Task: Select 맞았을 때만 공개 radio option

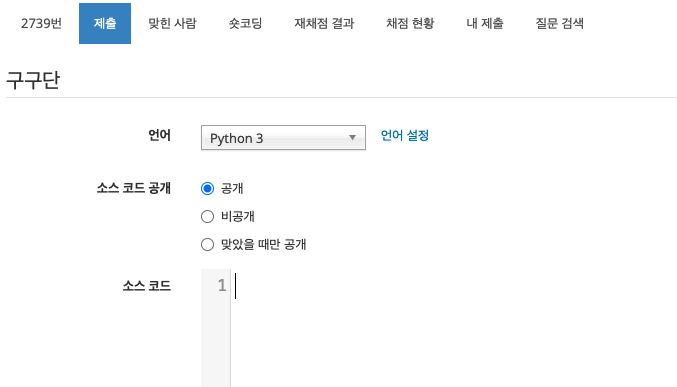Action: pos(207,244)
